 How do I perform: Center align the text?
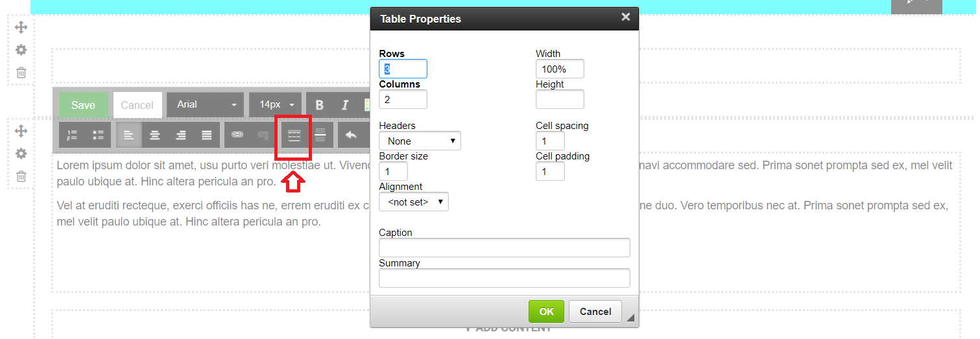pos(155,135)
